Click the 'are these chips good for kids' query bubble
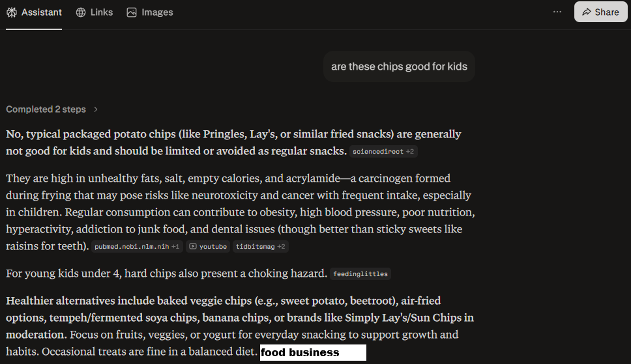Screen dimensions: 631x364 pos(399,66)
